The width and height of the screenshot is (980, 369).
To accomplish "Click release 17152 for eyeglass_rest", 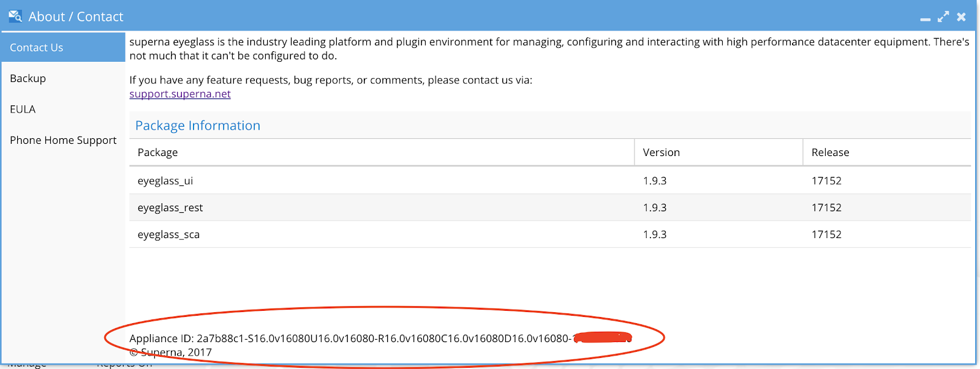I will pyautogui.click(x=826, y=207).
